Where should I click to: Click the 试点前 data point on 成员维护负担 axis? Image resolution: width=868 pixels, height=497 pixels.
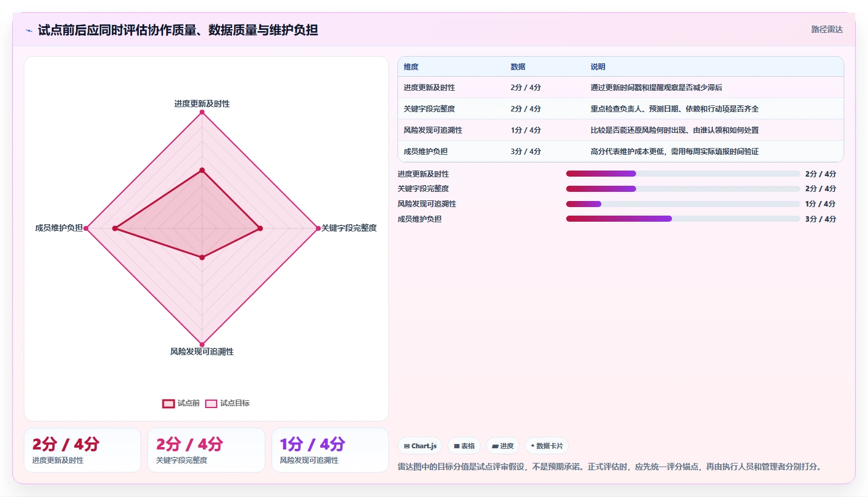click(115, 228)
